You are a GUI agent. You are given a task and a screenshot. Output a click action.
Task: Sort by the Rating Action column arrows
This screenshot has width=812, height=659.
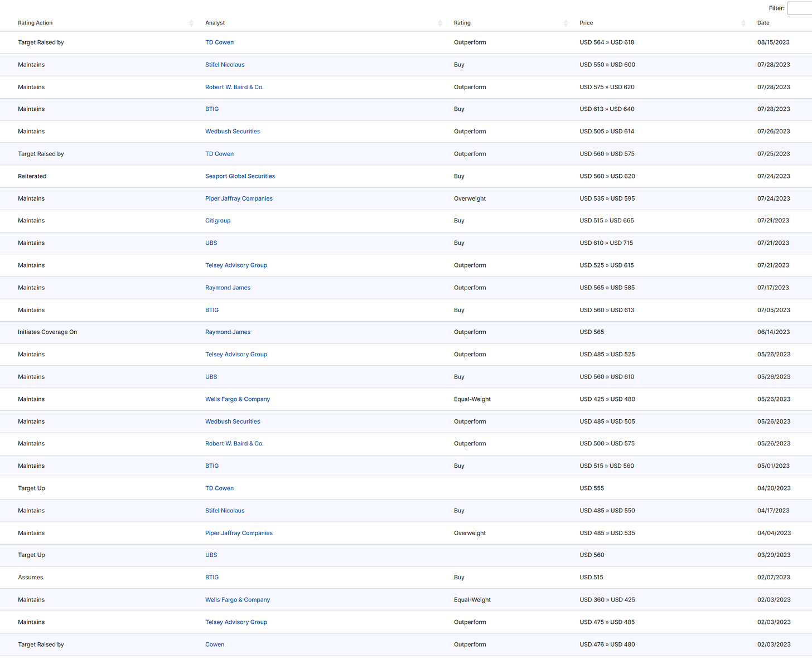[x=191, y=23]
